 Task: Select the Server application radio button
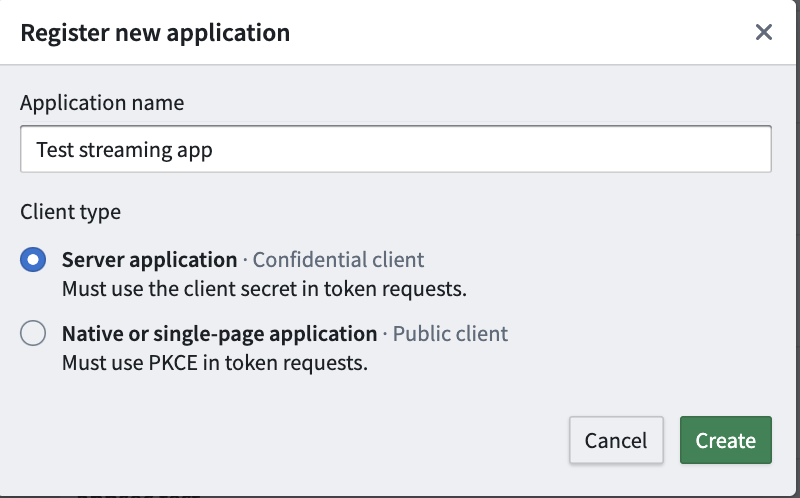pyautogui.click(x=33, y=260)
